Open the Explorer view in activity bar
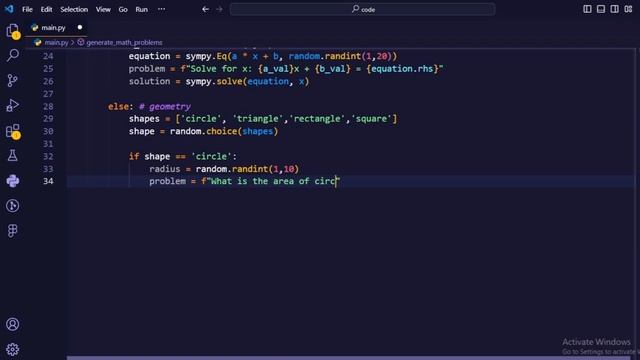This screenshot has width=640, height=360. [13, 30]
